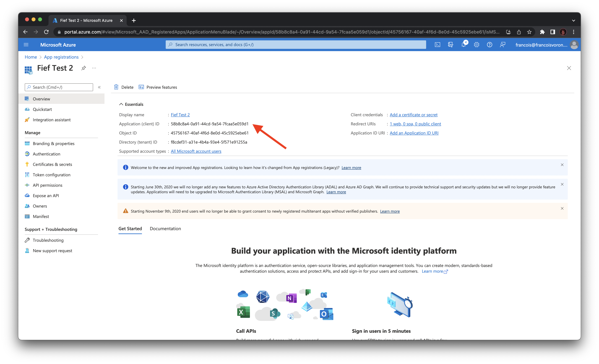599x364 pixels.
Task: Open the portal Settings gear
Action: point(476,44)
